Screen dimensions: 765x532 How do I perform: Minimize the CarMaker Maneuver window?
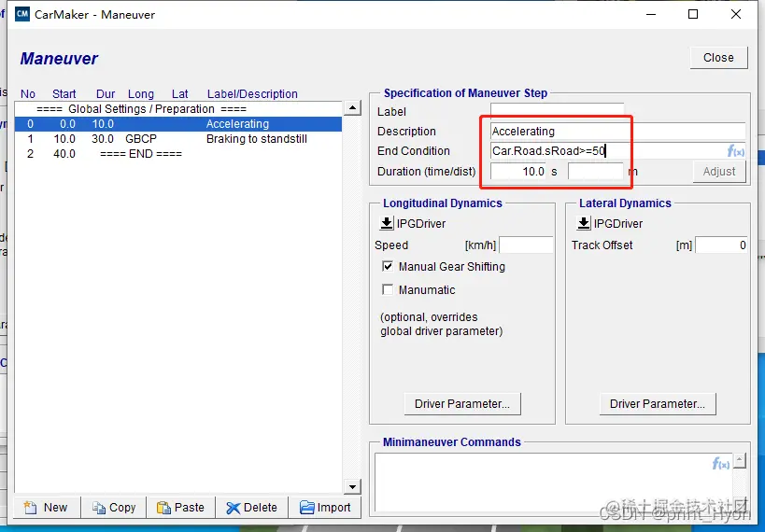coord(651,14)
